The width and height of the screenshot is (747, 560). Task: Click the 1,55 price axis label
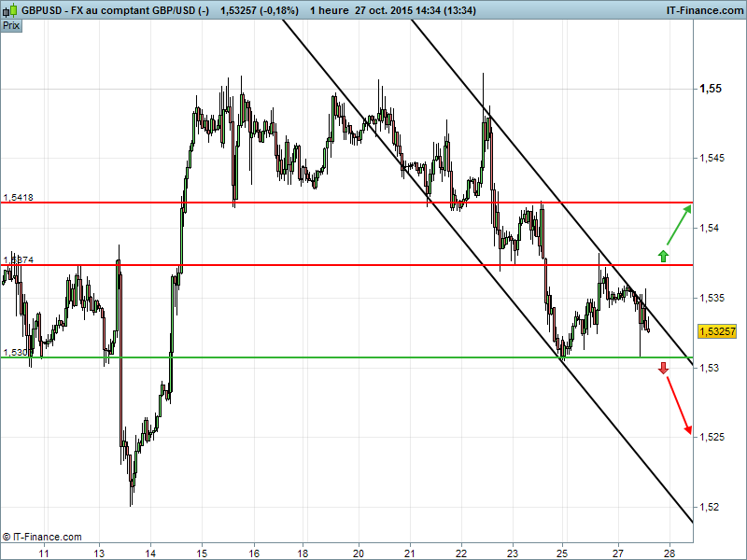[x=711, y=88]
